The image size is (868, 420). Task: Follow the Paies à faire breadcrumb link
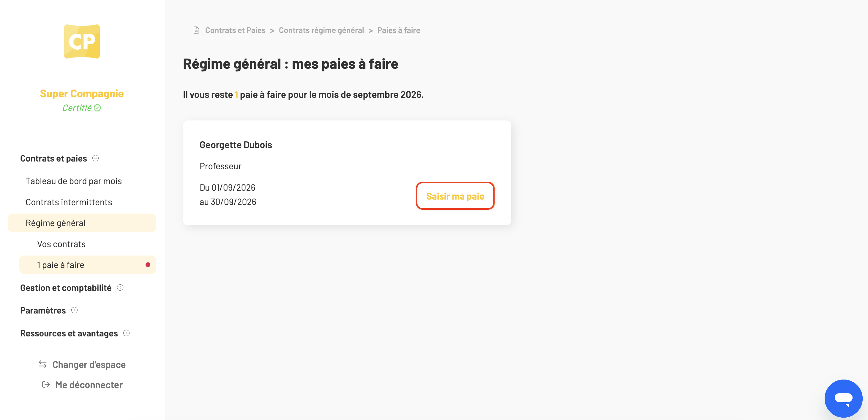click(398, 30)
